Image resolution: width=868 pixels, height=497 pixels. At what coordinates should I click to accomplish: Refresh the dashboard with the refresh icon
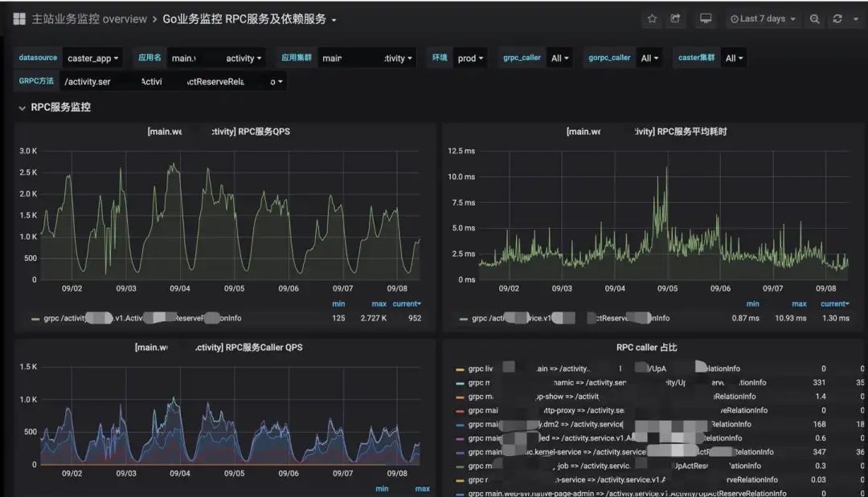[837, 18]
